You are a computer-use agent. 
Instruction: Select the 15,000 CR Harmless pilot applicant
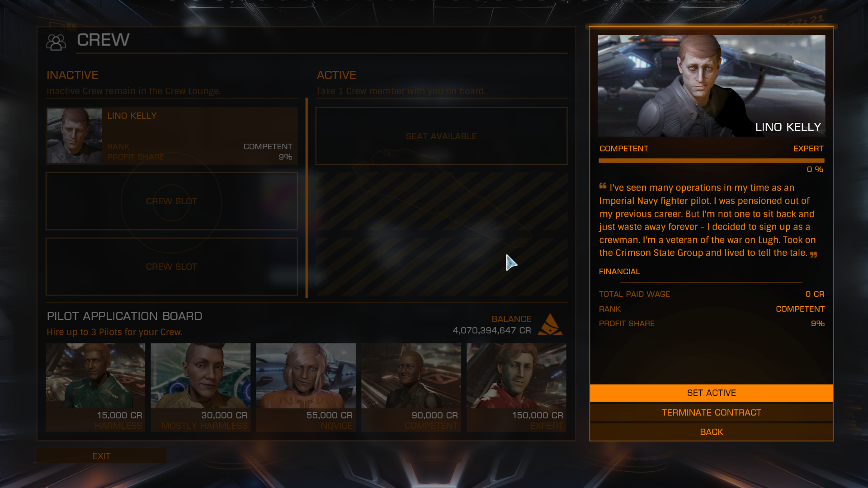[95, 387]
